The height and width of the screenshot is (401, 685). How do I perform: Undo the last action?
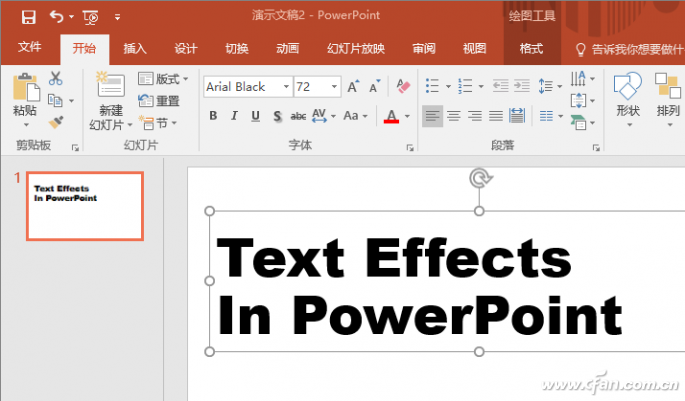[56, 17]
